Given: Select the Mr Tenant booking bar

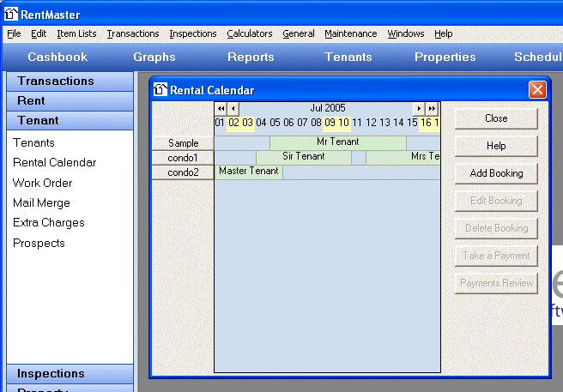Looking at the screenshot, I should [337, 142].
